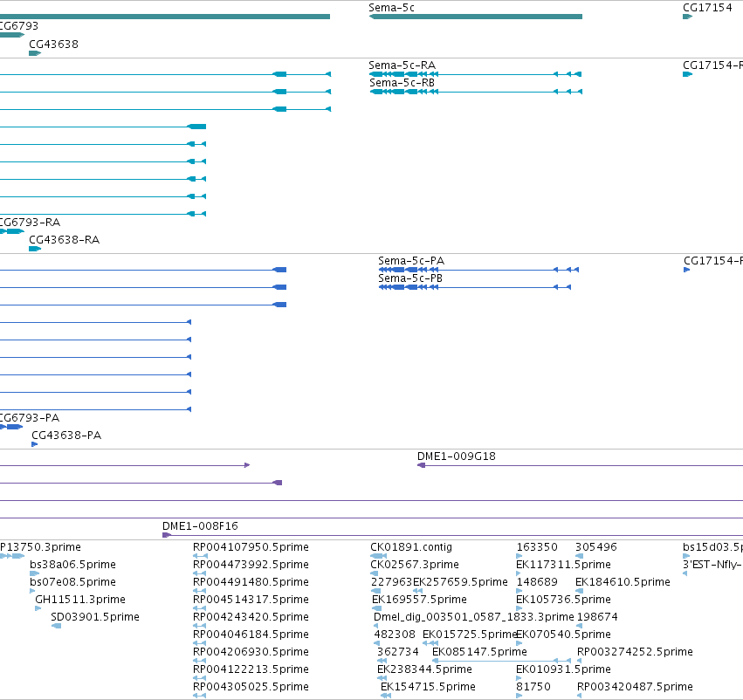Click the DME1-009G18 arrowhead glyph
Image resolution: width=743 pixels, height=700 pixels.
click(x=421, y=465)
